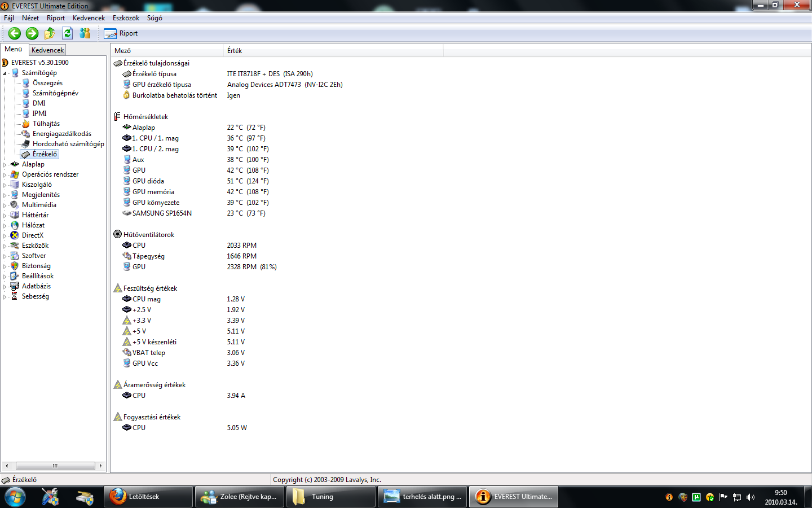Viewport: 812px width, 508px height.
Task: Expand the DirectX node
Action: coord(5,236)
